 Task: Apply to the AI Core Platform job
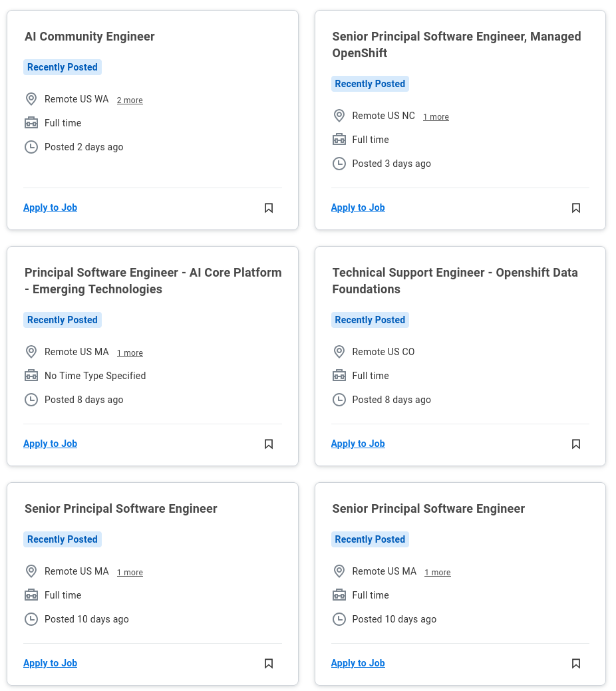coord(51,444)
